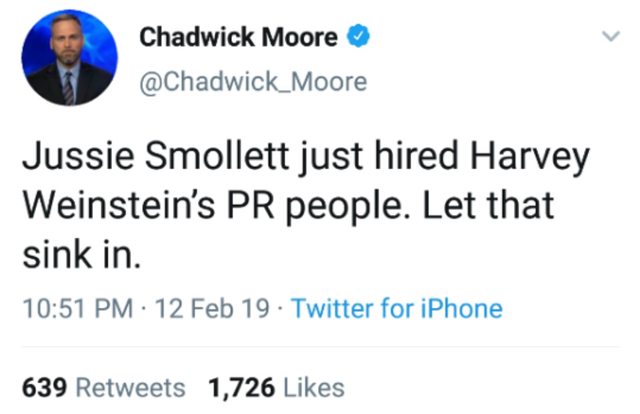The width and height of the screenshot is (640, 414).
Task: View the 639 Retweets list
Action: click(103, 386)
